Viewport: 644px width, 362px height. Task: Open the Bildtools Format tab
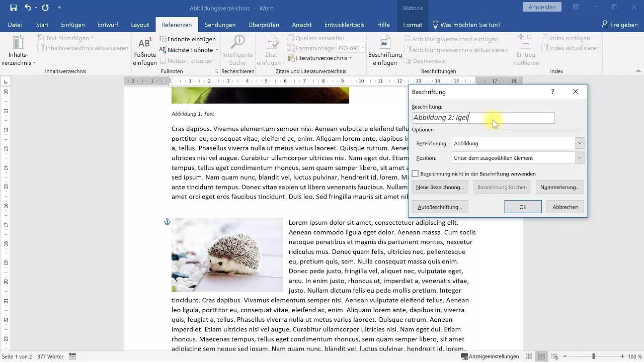[412, 24]
